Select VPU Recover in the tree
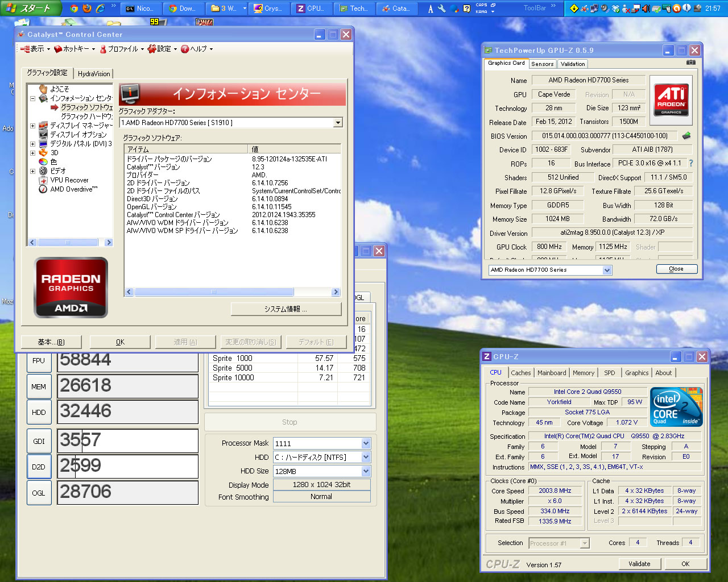Screen dimensions: 728x582 (69, 180)
